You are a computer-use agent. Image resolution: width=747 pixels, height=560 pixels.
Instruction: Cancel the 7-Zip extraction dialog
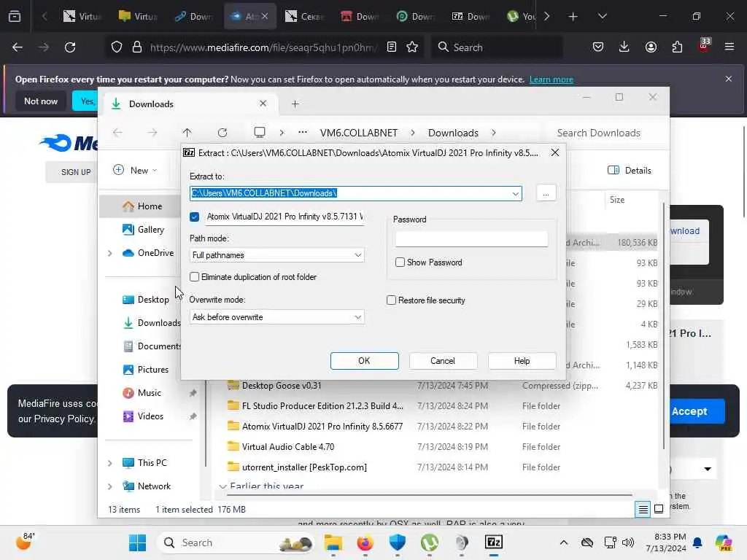(443, 360)
